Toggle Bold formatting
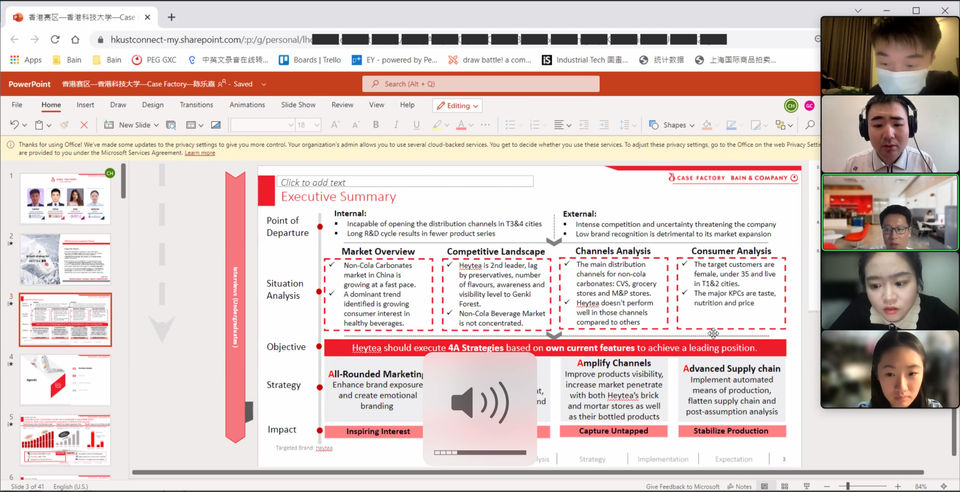The width and height of the screenshot is (960, 492). pos(376,125)
